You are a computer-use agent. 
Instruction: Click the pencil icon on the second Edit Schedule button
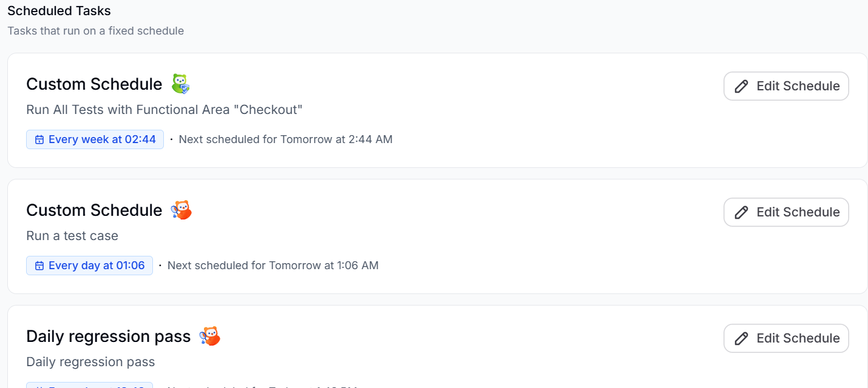coord(741,212)
